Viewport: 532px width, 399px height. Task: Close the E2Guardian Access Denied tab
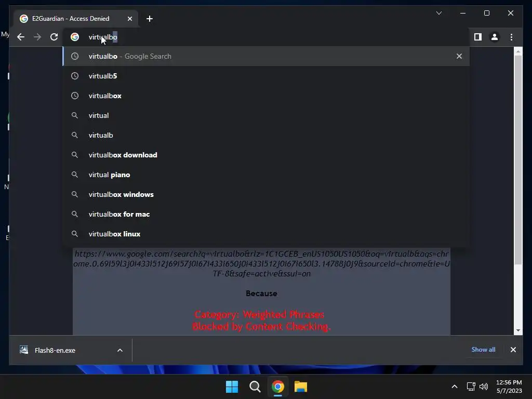[129, 19]
